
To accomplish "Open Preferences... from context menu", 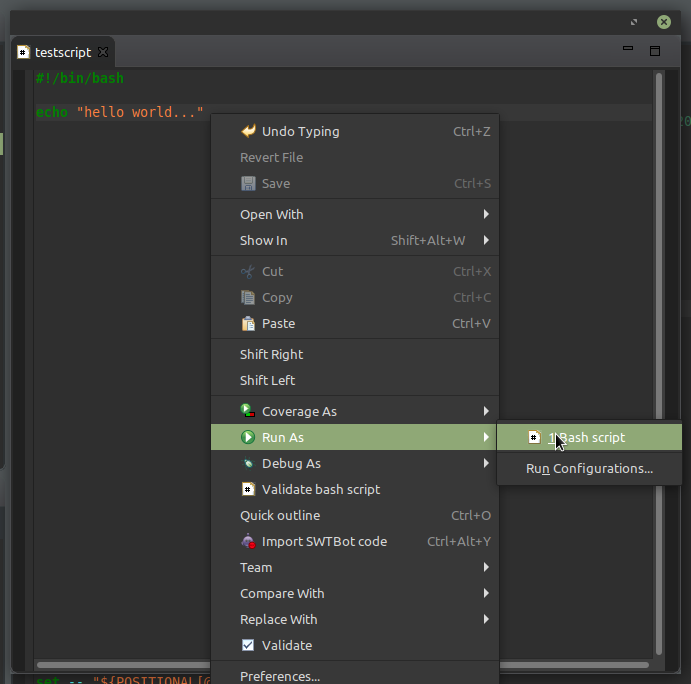I will (355, 676).
